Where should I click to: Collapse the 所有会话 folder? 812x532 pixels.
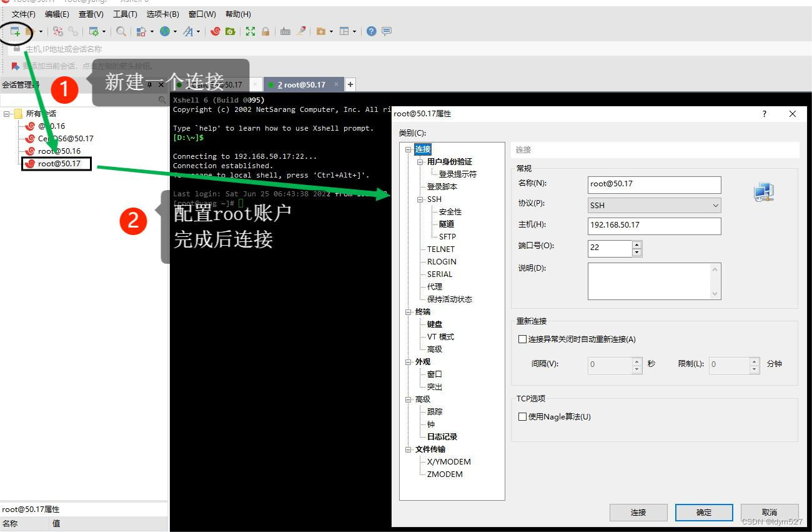point(7,114)
